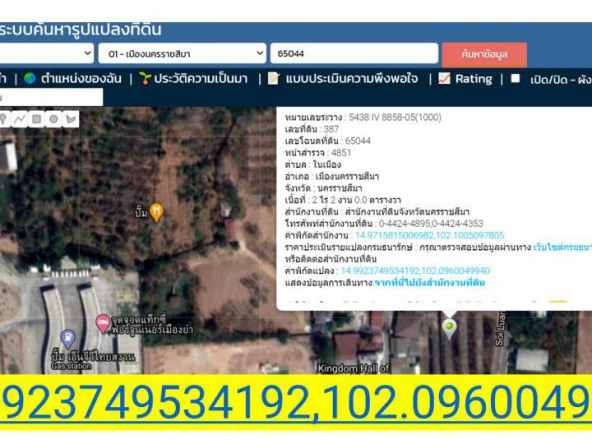Image resolution: width=592 pixels, height=444 pixels.
Task: Click the gas station map marker
Action: [68, 339]
